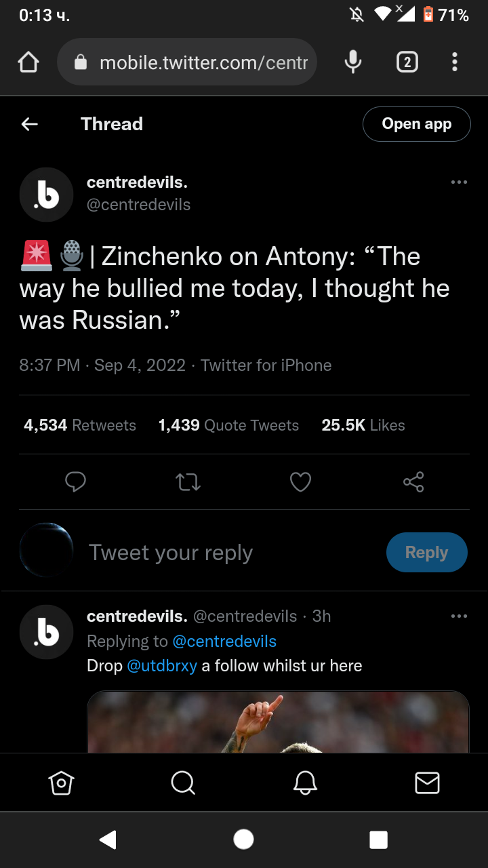Tap the reply speech bubble icon

click(75, 482)
